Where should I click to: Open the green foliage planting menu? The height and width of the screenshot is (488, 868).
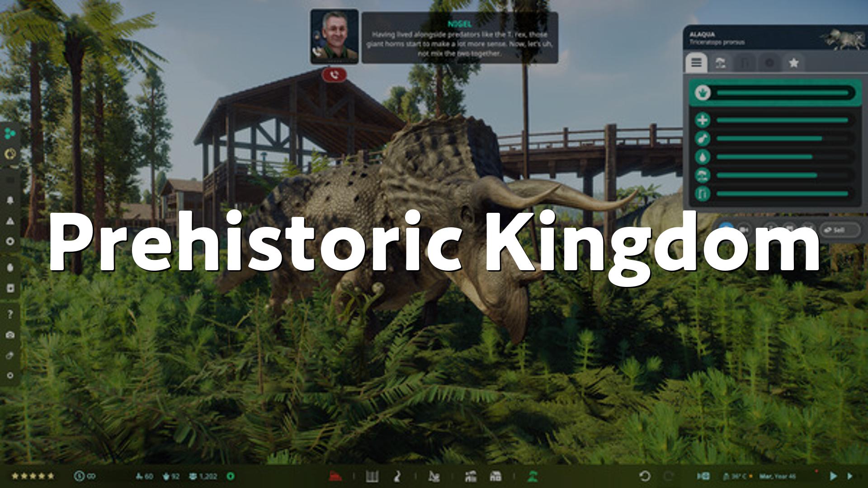pyautogui.click(x=533, y=476)
